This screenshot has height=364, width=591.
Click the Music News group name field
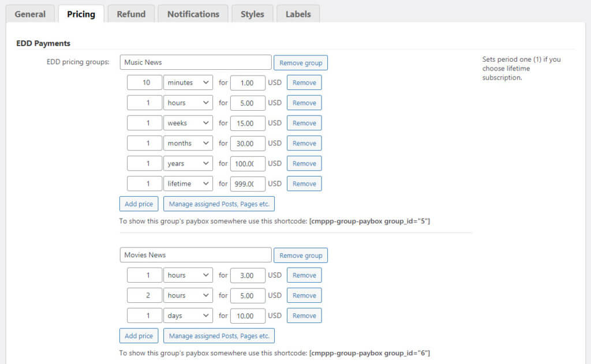tap(196, 62)
